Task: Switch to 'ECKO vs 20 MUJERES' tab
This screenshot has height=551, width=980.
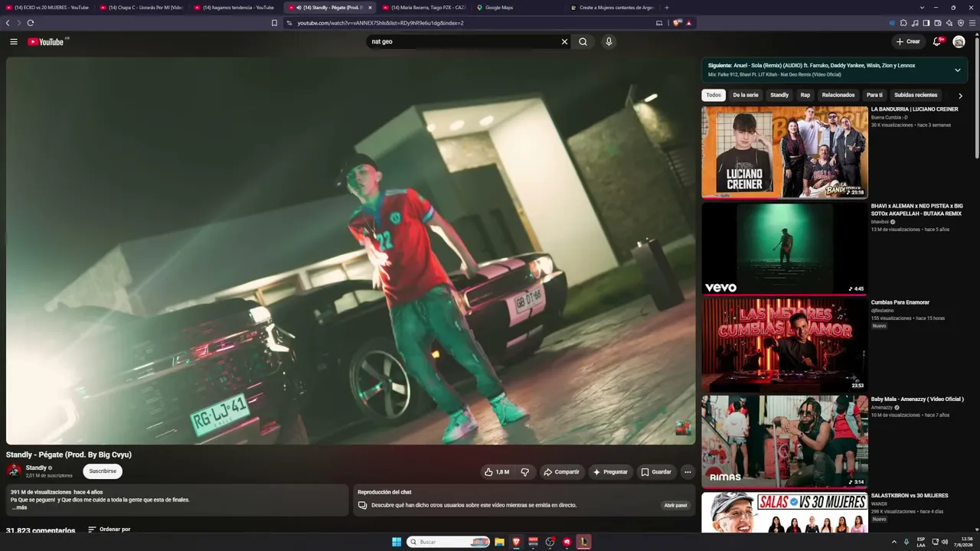Action: (47, 8)
